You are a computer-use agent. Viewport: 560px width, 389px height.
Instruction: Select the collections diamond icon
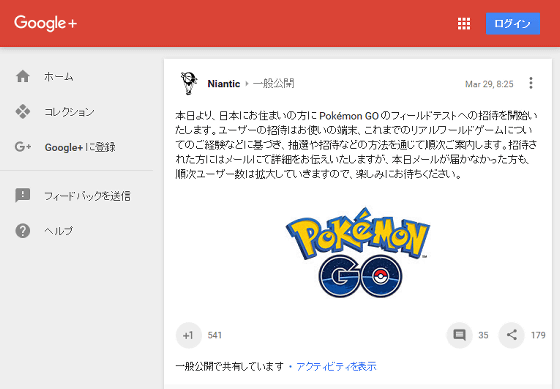[23, 111]
